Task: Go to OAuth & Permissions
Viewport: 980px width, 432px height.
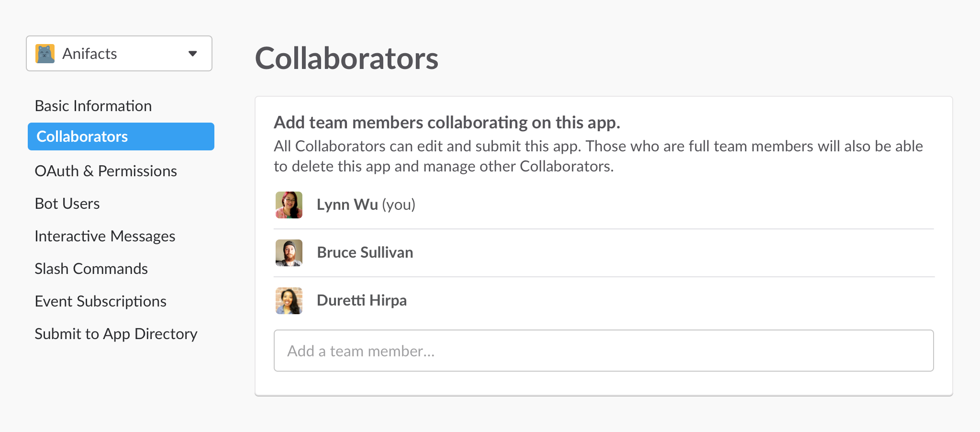Action: point(106,171)
